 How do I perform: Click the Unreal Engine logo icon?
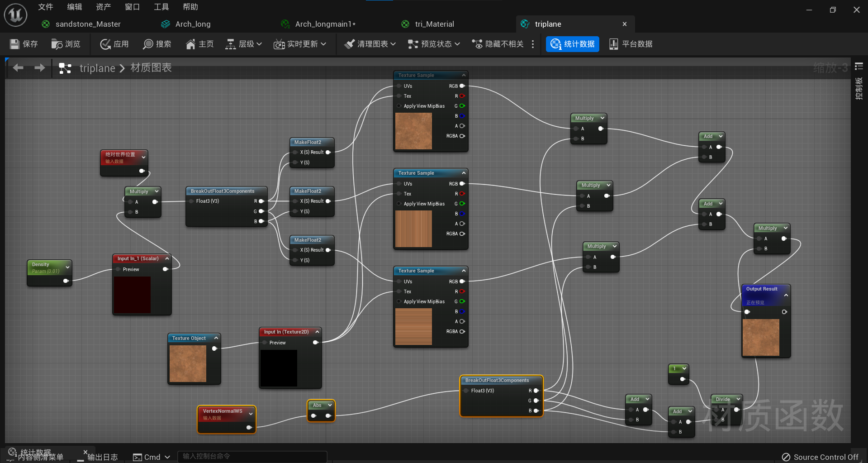click(x=16, y=15)
